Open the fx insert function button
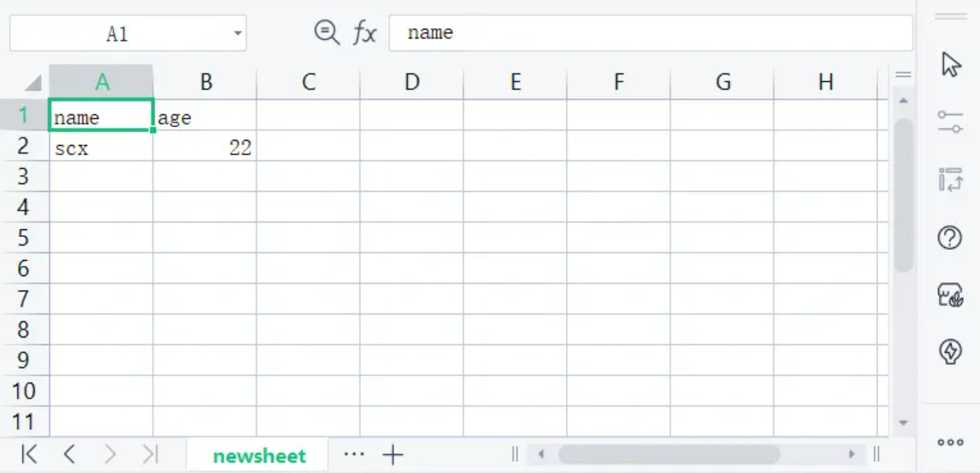 tap(364, 32)
